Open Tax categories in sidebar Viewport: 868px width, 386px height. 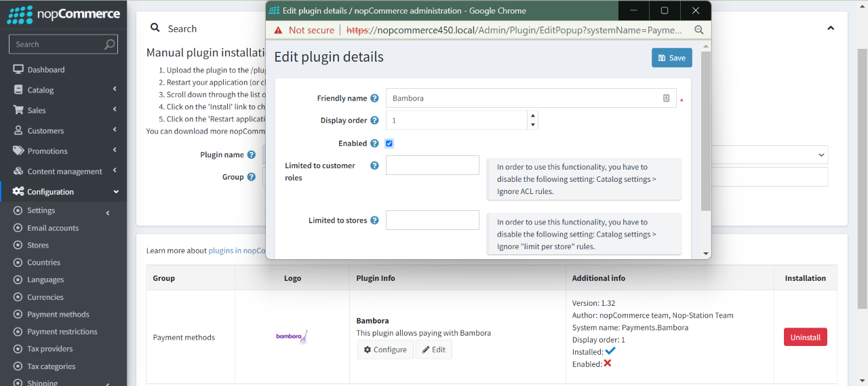[52, 366]
